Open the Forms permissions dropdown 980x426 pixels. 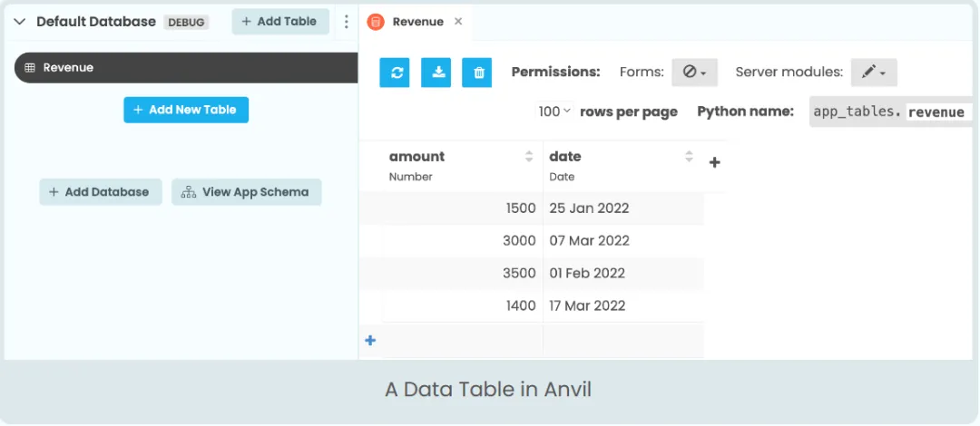(695, 72)
